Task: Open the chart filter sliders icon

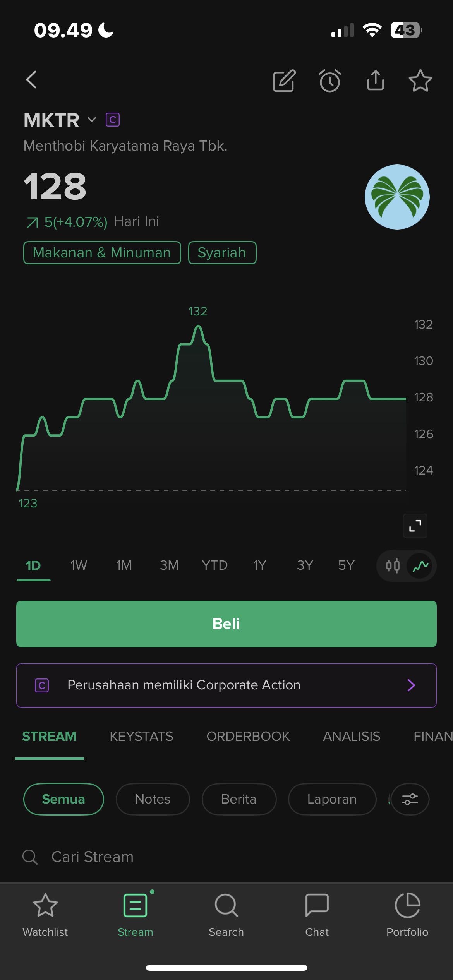Action: click(410, 799)
